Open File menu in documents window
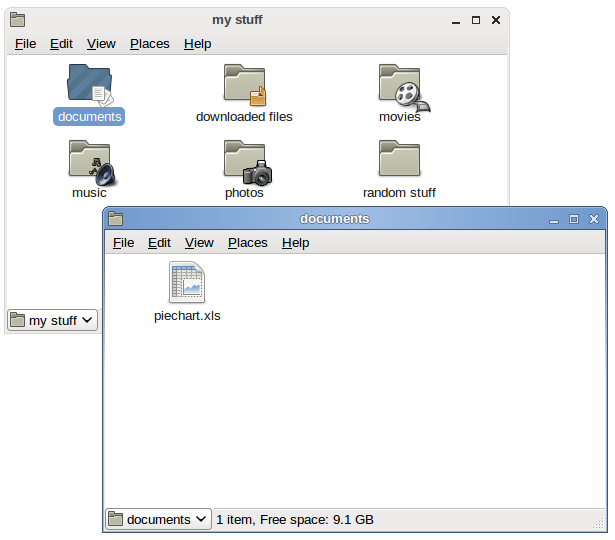 (123, 243)
